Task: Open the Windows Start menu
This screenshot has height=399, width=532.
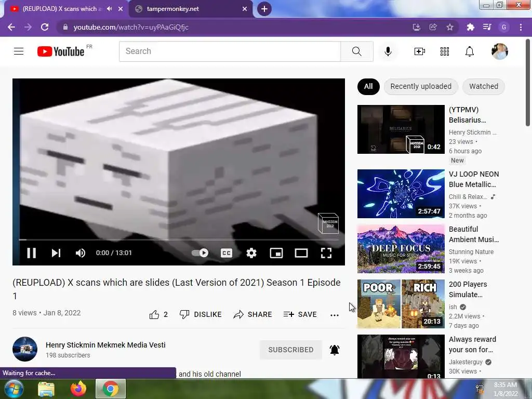Action: pyautogui.click(x=14, y=389)
